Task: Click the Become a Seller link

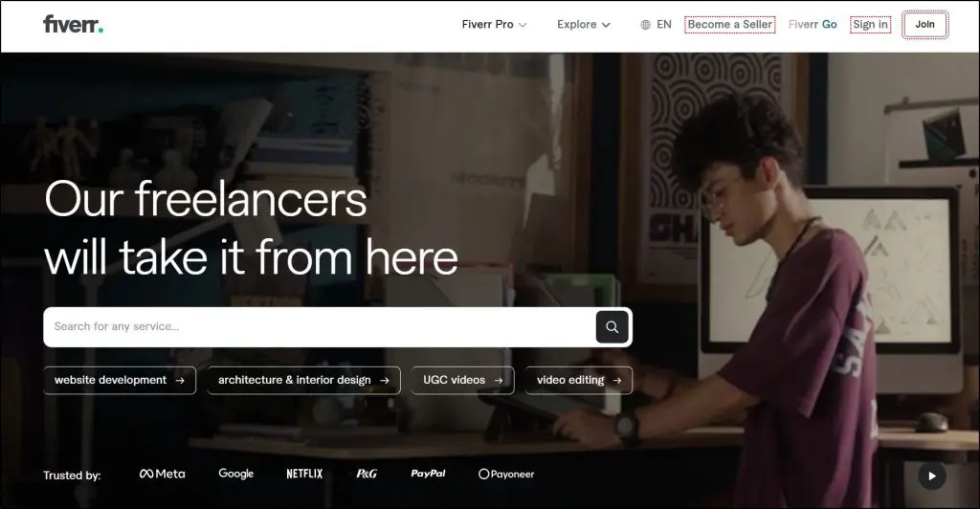Action: (730, 24)
